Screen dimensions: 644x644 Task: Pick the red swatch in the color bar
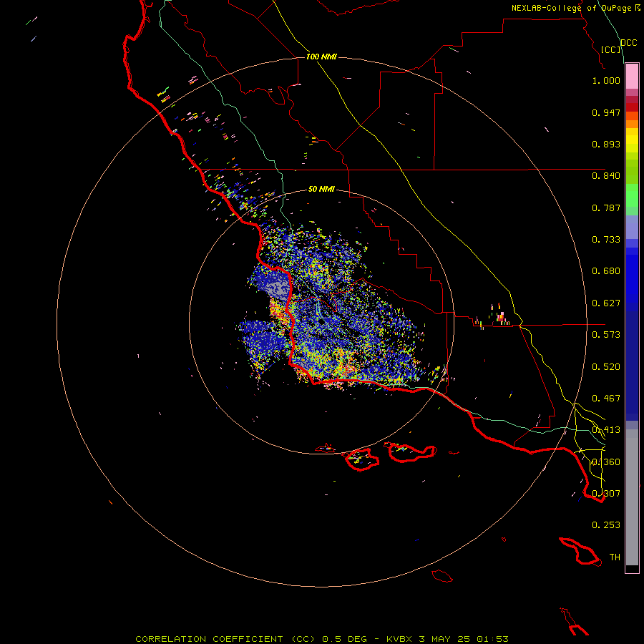pos(632,107)
